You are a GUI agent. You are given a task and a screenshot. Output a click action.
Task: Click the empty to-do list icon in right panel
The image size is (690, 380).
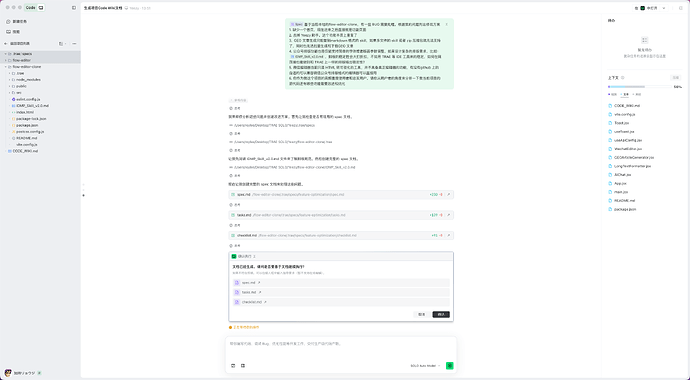[645, 40]
